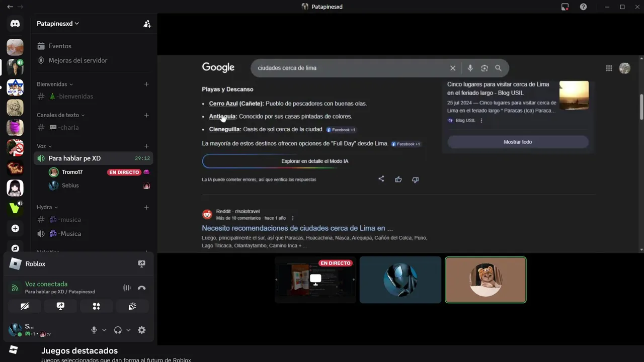Create channel in Voz category

point(146,146)
